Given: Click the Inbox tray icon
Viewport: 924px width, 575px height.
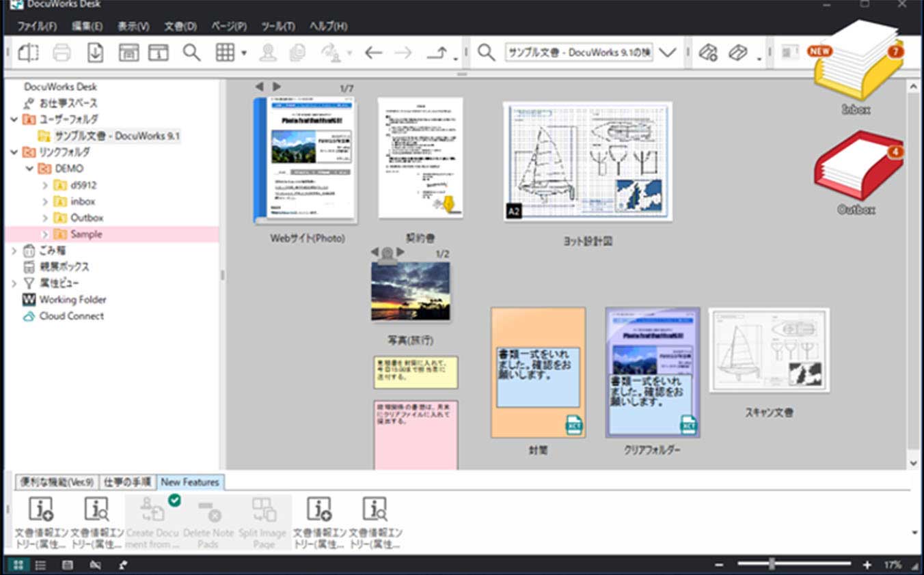Looking at the screenshot, I should [858, 61].
